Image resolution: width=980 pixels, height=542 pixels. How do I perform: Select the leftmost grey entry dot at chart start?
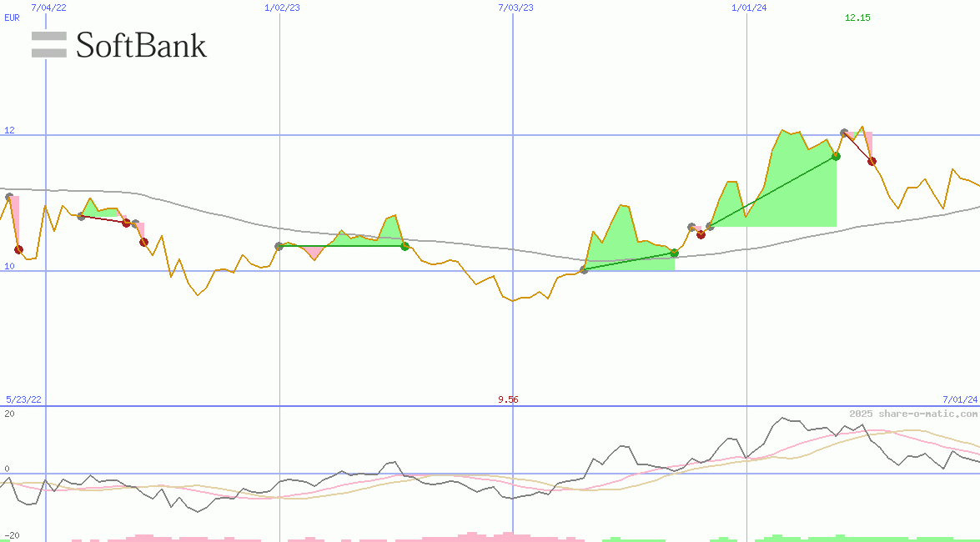coord(8,197)
